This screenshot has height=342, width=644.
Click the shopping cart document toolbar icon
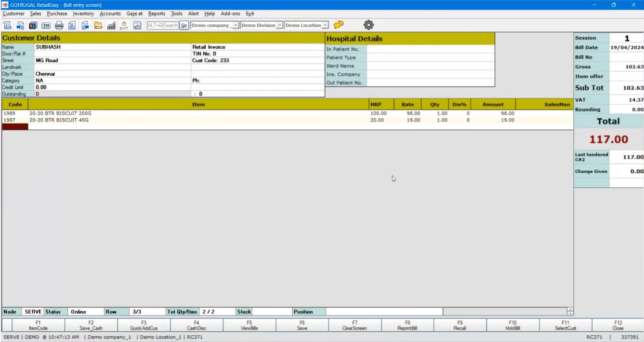[20, 25]
